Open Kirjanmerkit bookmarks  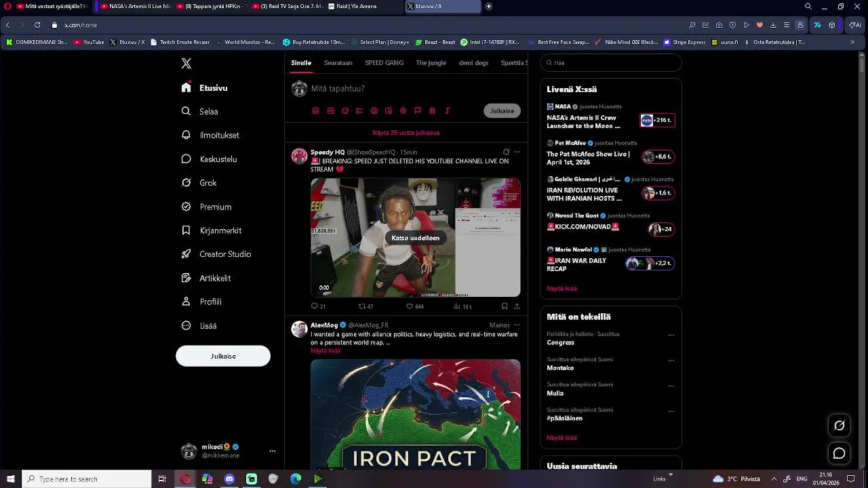[x=212, y=230]
